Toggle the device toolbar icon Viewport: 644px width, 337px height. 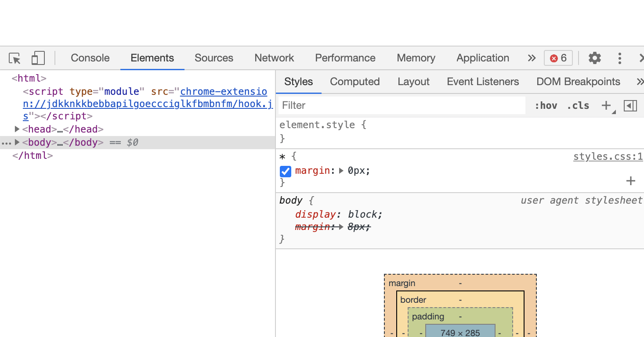pyautogui.click(x=38, y=58)
